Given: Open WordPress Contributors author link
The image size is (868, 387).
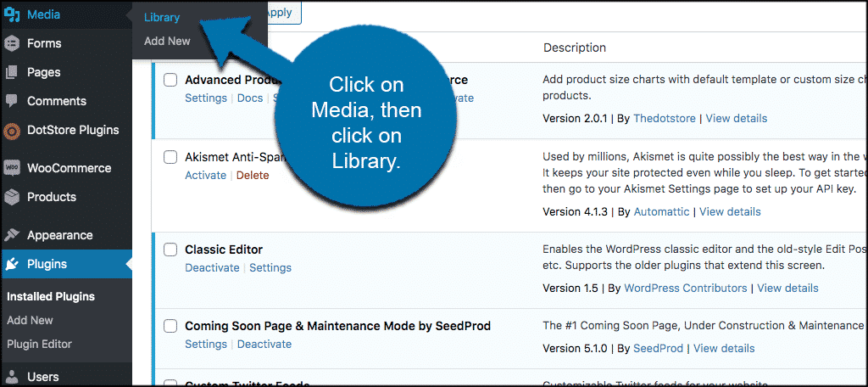Looking at the screenshot, I should 685,289.
